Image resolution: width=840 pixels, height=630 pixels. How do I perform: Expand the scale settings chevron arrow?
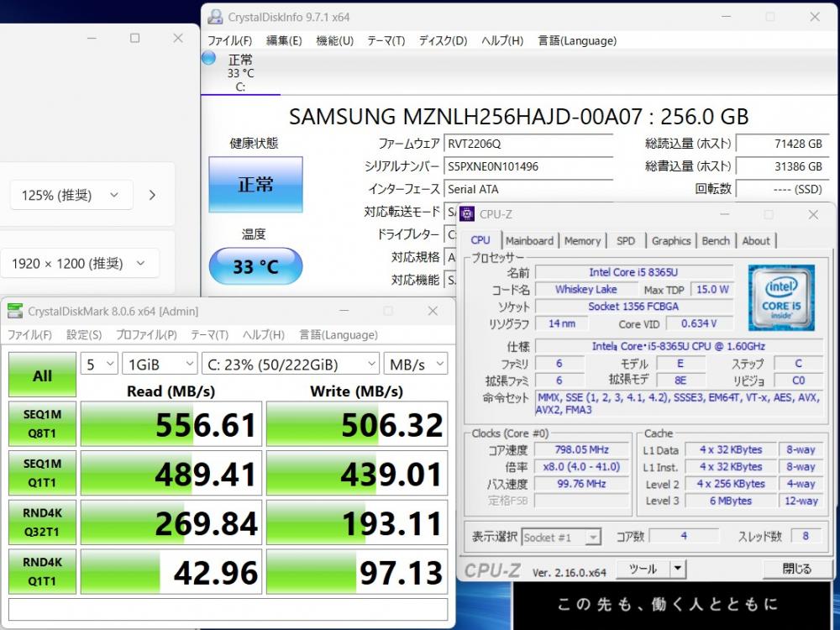click(x=152, y=195)
